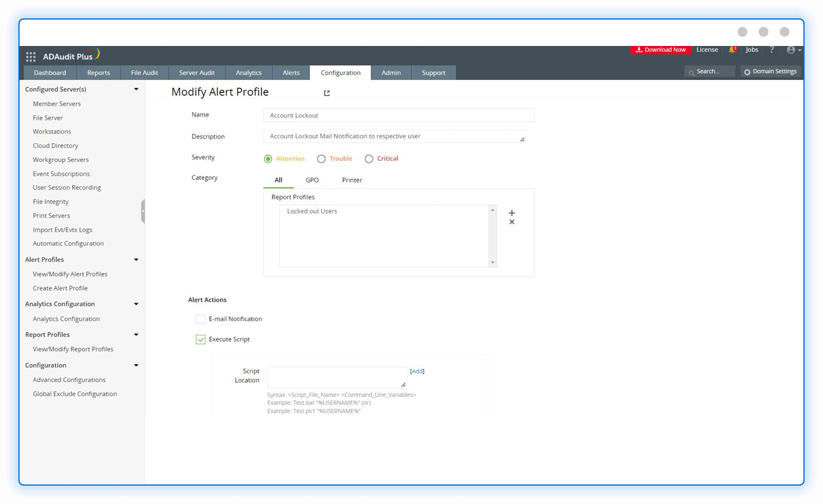
Task: Click the Name input field
Action: click(399, 115)
